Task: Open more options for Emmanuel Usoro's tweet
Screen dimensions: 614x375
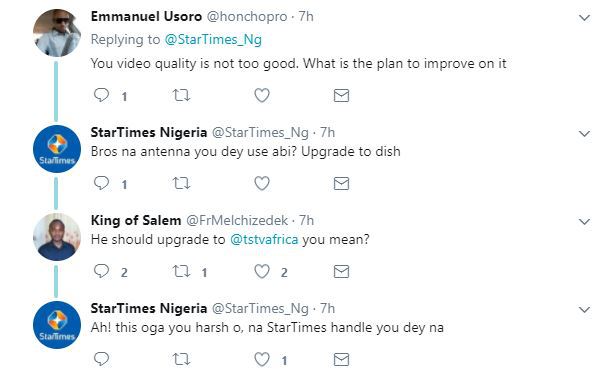Action: (x=584, y=18)
